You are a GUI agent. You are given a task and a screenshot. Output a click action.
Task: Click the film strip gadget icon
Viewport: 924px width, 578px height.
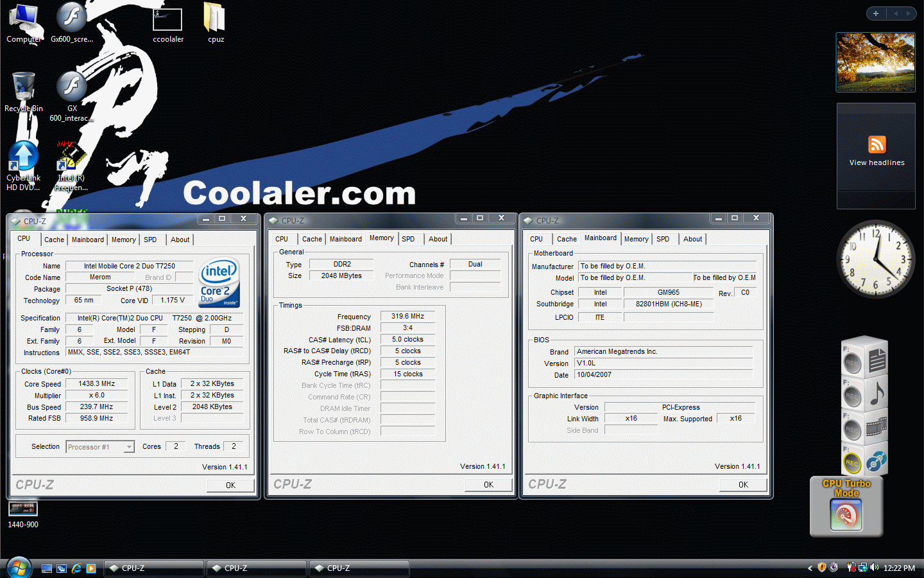click(877, 426)
